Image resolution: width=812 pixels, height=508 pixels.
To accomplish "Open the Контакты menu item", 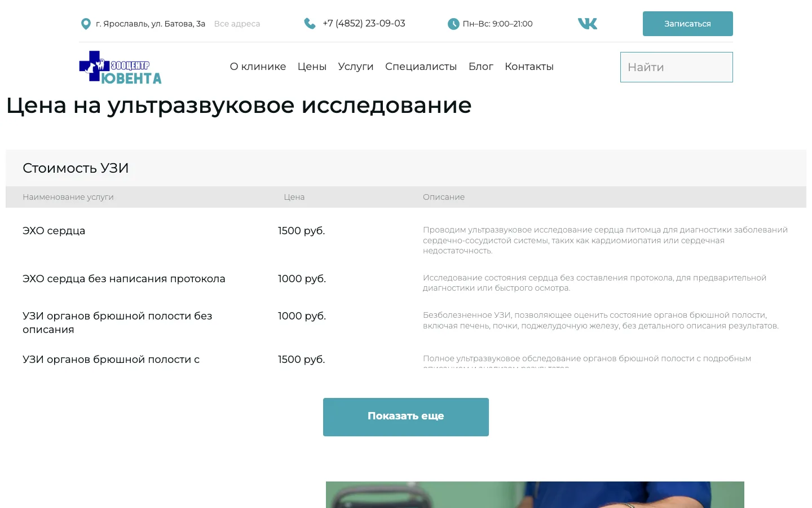I will point(529,67).
